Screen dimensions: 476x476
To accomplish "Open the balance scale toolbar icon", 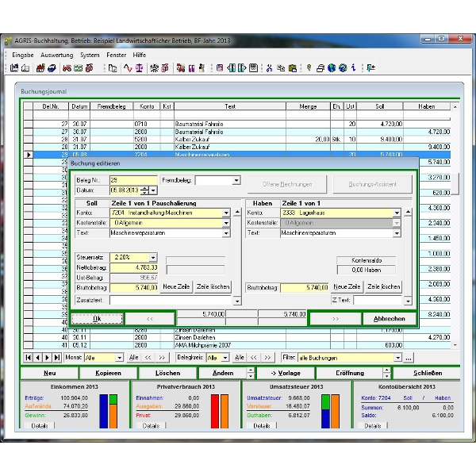I will [x=139, y=68].
